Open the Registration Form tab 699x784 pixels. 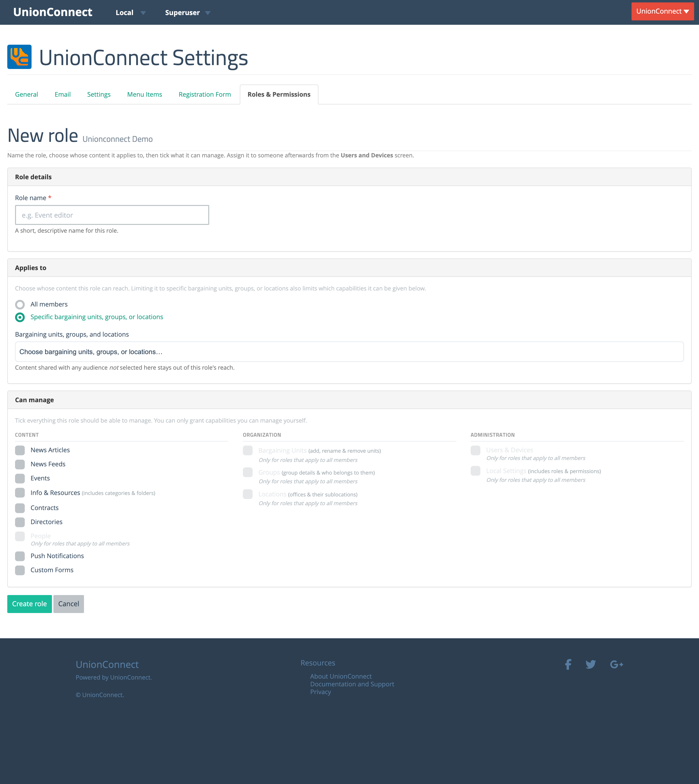tap(205, 94)
